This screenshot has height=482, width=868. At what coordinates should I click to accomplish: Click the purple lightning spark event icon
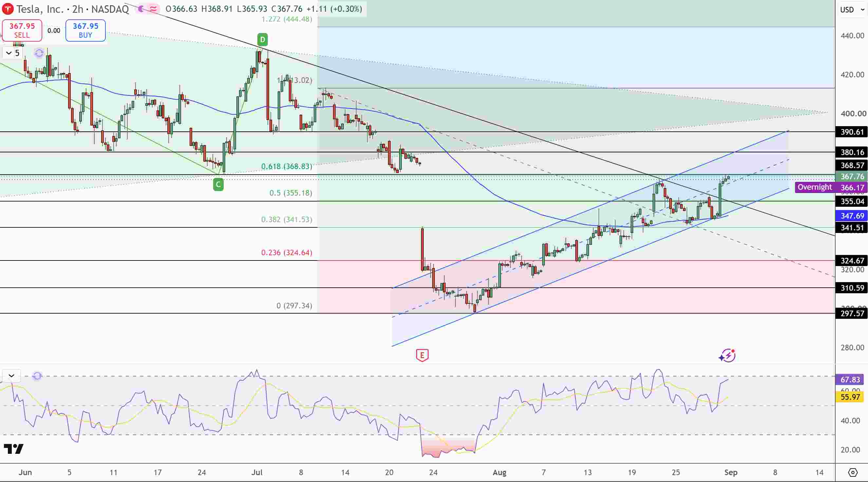tap(728, 356)
